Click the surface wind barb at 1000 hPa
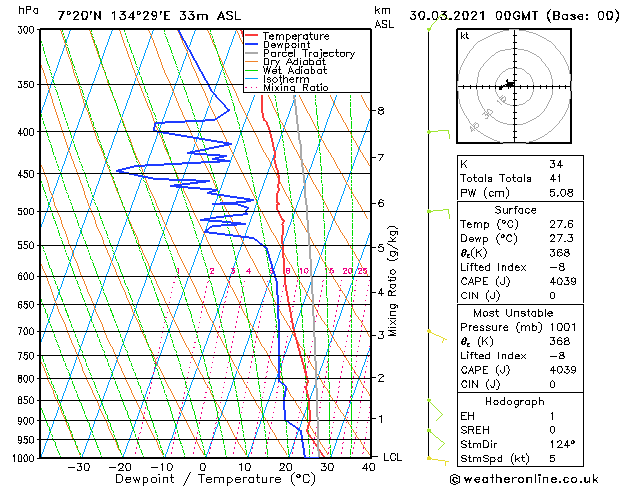The width and height of the screenshot is (629, 486). pyautogui.click(x=438, y=461)
